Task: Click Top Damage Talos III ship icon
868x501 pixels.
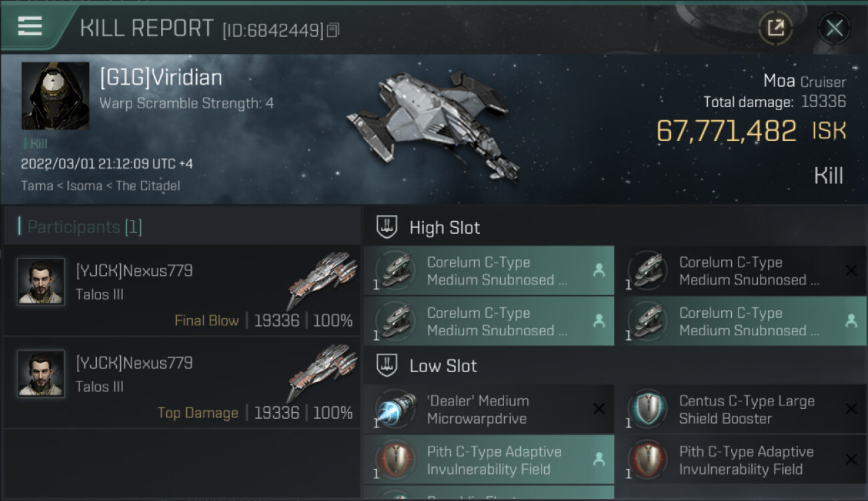Action: pos(322,373)
